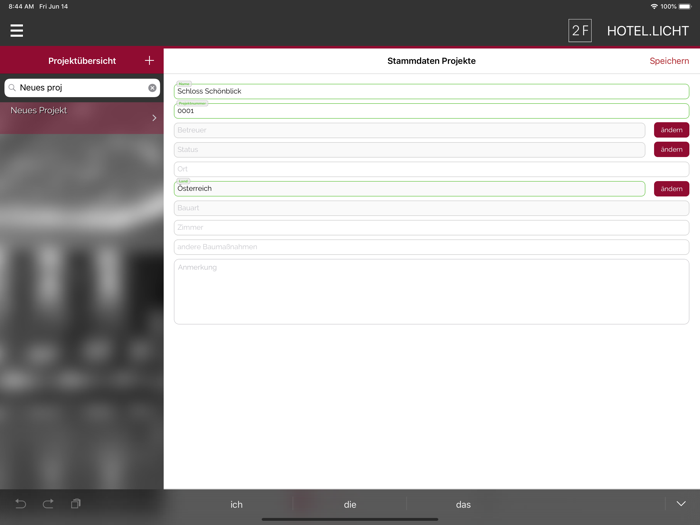The height and width of the screenshot is (525, 700).
Task: Click the Land field Österreich
Action: 409,188
